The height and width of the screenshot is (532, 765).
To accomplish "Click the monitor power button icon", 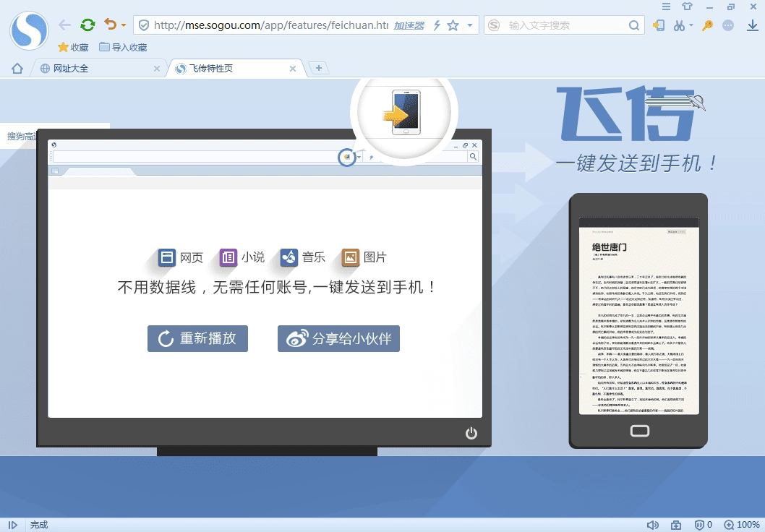I will coord(471,432).
